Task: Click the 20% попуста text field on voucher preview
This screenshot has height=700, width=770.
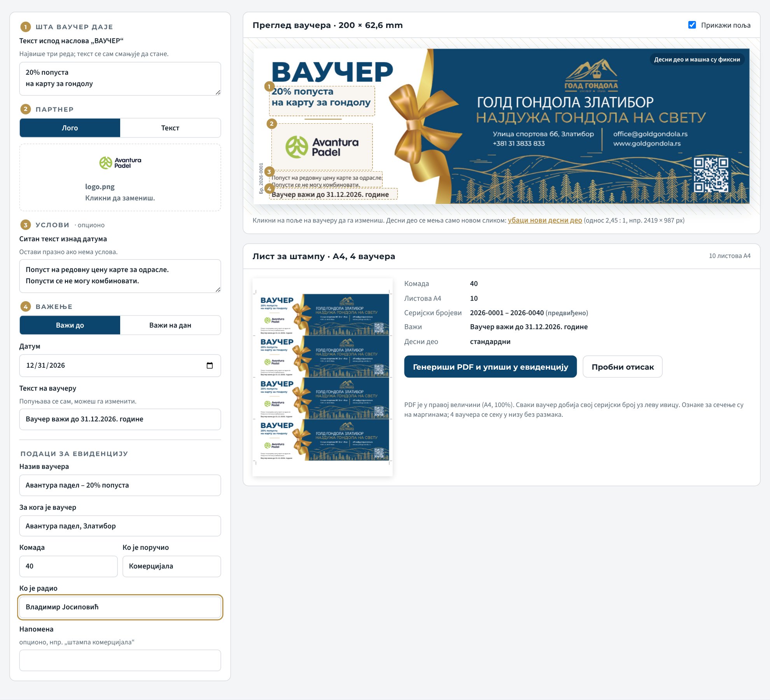Action: [322, 101]
